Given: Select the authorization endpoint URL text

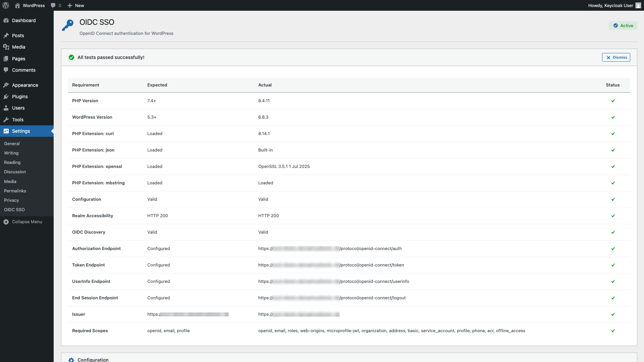Looking at the screenshot, I should [x=330, y=249].
